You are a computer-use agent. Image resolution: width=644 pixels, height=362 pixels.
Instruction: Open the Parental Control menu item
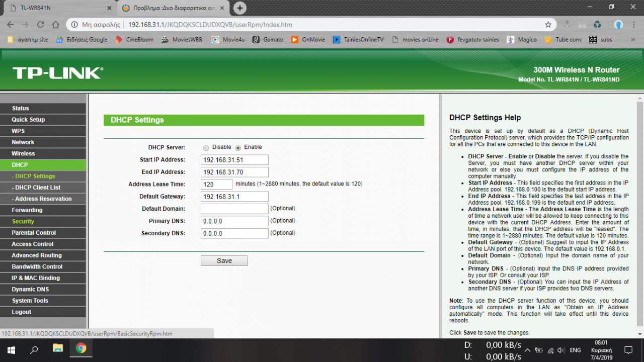tap(43, 233)
